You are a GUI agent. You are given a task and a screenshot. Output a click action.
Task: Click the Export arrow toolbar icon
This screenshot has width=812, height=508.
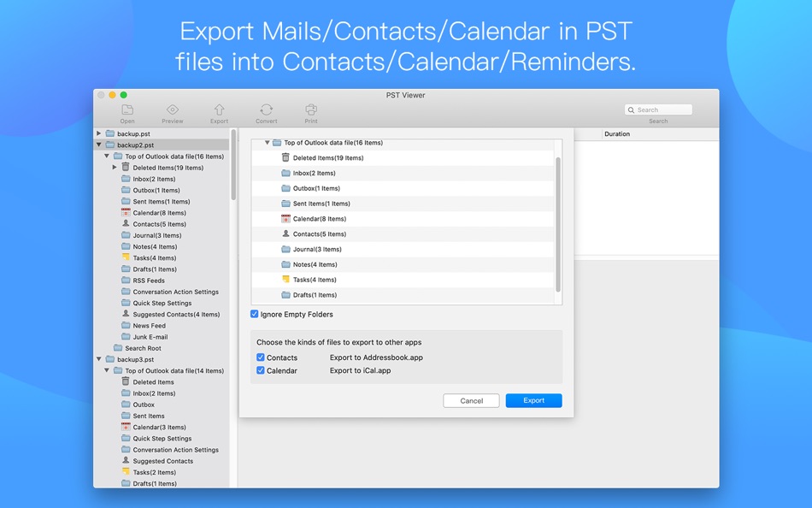click(x=219, y=109)
